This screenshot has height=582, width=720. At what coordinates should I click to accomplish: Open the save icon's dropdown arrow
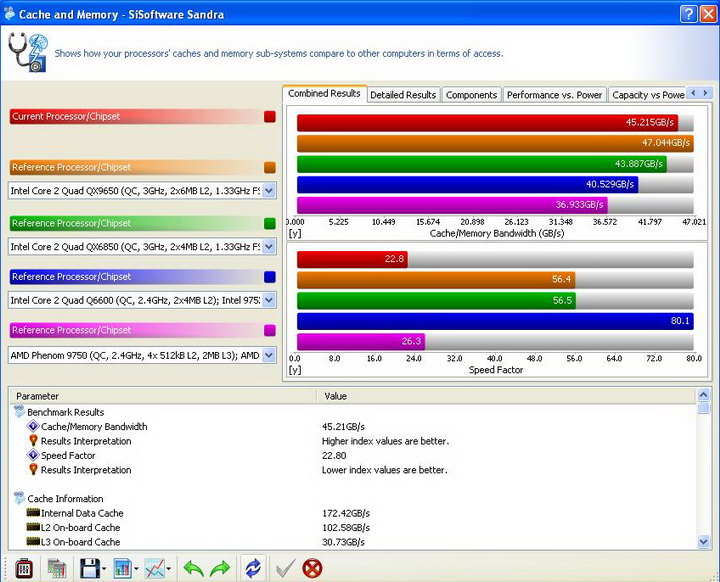click(104, 569)
